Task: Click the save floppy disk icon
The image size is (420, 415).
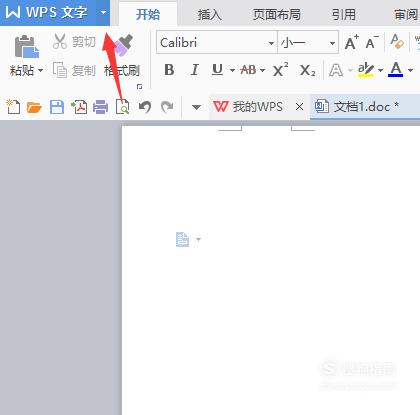Action: (57, 107)
